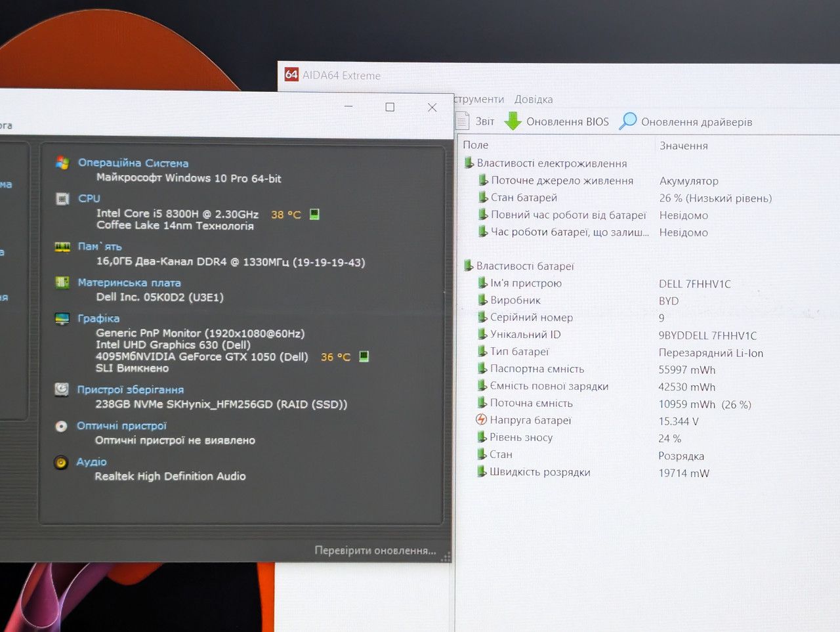Viewport: 840px width, 632px height.
Task: Open the partially hidden Інструменти menu
Action: pos(479,99)
